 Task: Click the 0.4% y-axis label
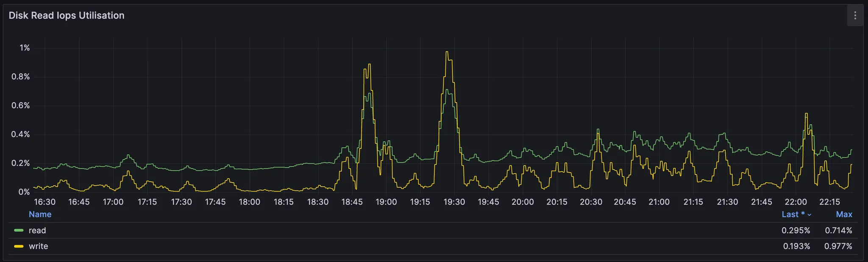pyautogui.click(x=21, y=134)
